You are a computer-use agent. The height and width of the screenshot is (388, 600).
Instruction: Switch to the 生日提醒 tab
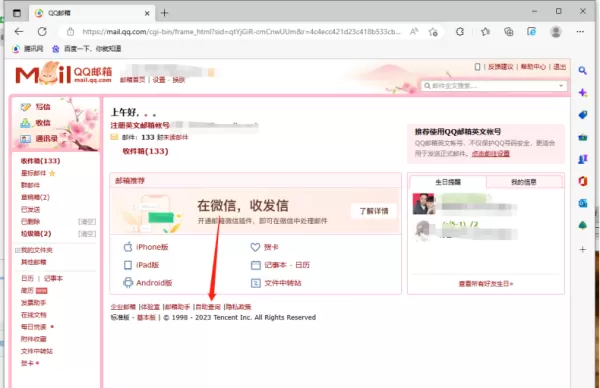tap(448, 182)
